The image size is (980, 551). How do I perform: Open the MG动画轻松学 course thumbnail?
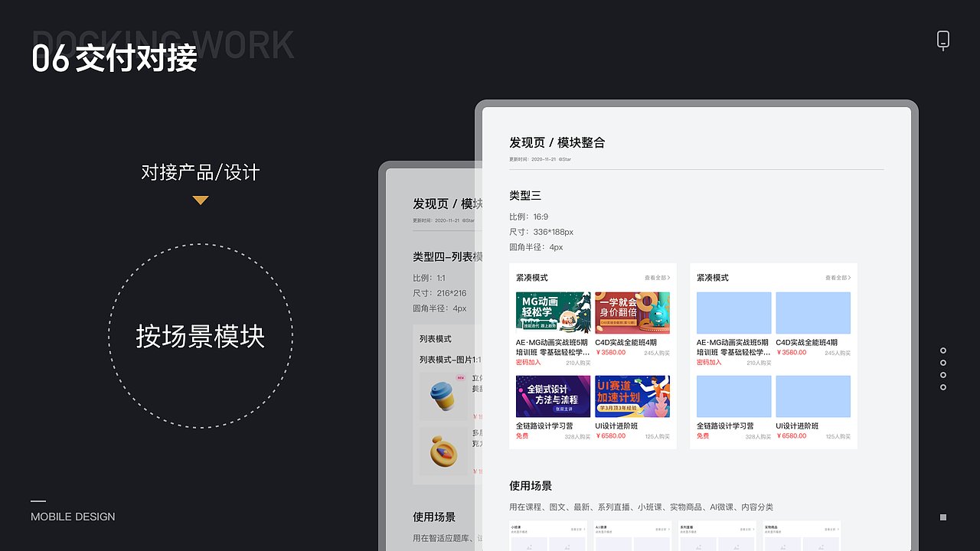point(553,312)
